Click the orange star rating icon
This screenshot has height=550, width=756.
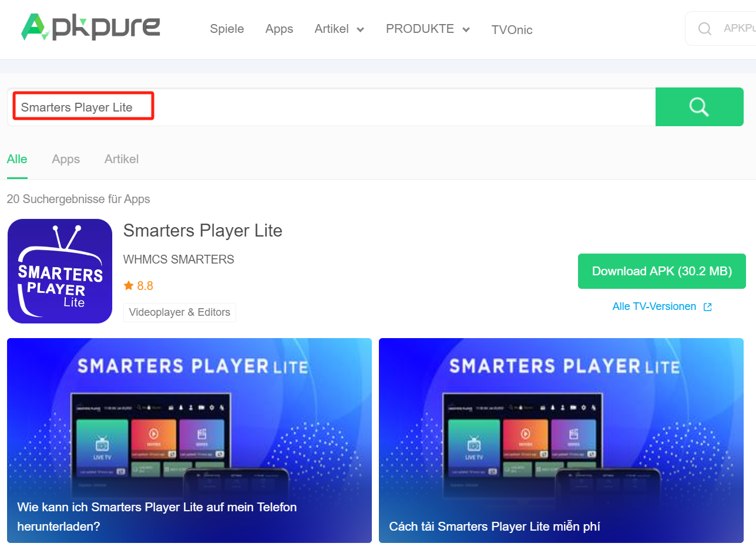128,285
